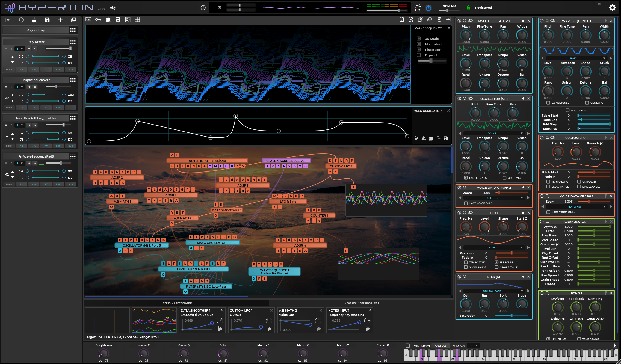Click the lock icon in the node editor toolbar

(x=98, y=19)
